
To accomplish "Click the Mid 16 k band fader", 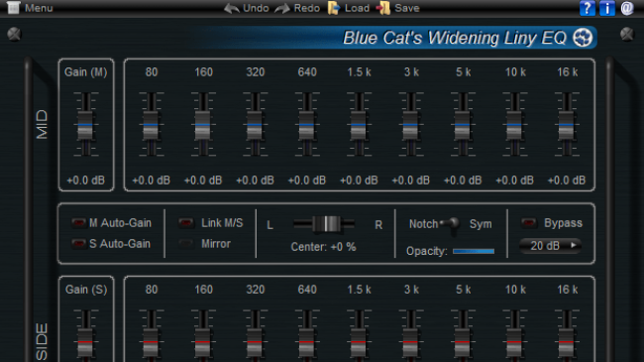I will (x=567, y=125).
